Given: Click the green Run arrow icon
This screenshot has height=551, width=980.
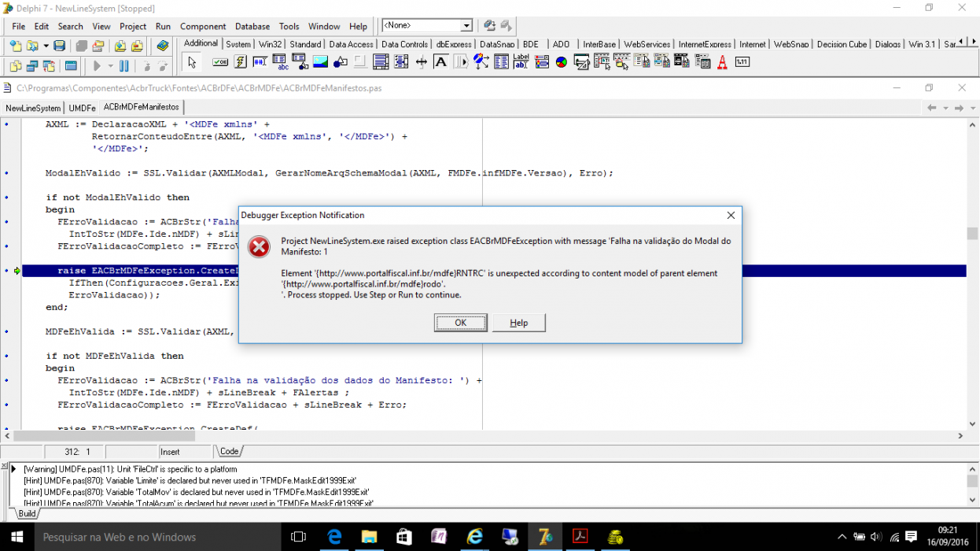Looking at the screenshot, I should (x=98, y=66).
